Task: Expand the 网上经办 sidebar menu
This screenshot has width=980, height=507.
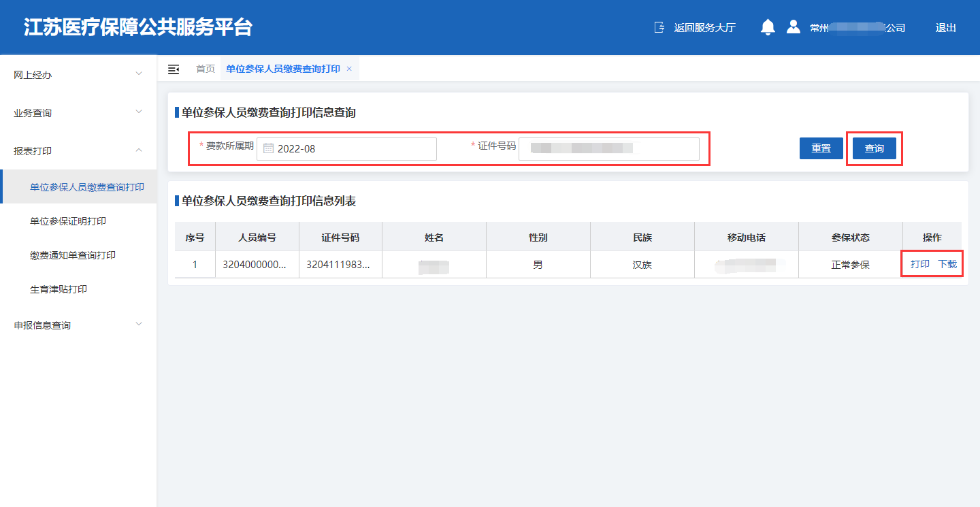Action: [78, 75]
